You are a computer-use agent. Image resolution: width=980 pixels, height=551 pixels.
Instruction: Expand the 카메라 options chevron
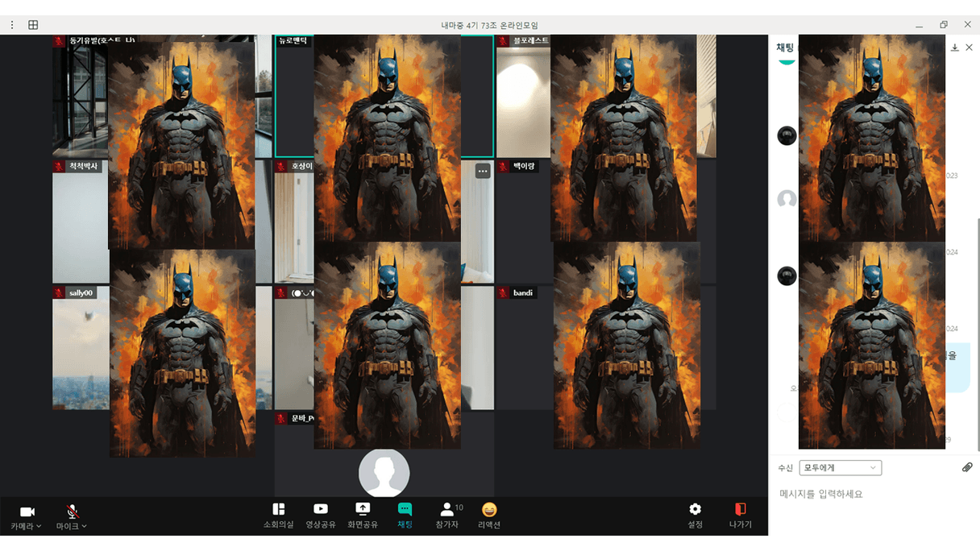coord(39,527)
